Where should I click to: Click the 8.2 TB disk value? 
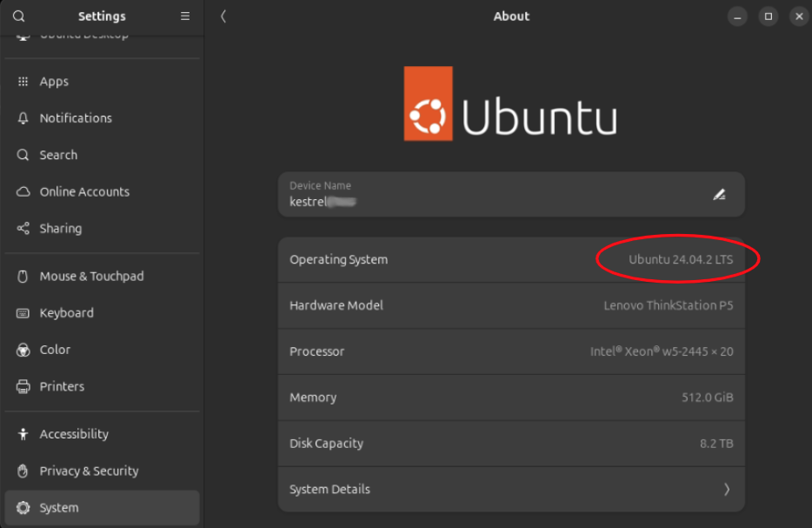pyautogui.click(x=716, y=444)
